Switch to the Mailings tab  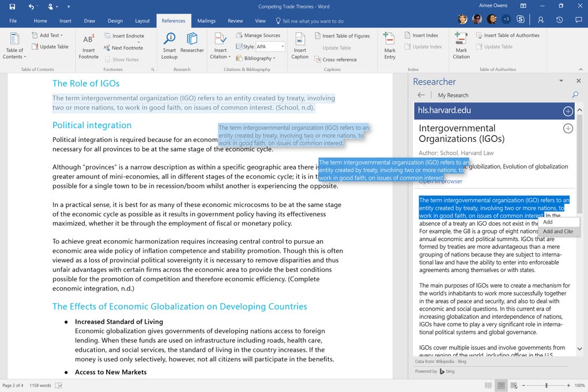[x=206, y=21]
